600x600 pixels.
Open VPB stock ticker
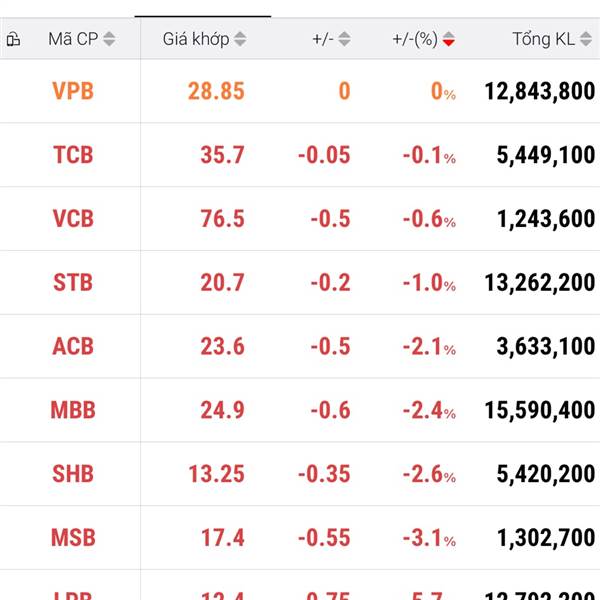pyautogui.click(x=73, y=91)
